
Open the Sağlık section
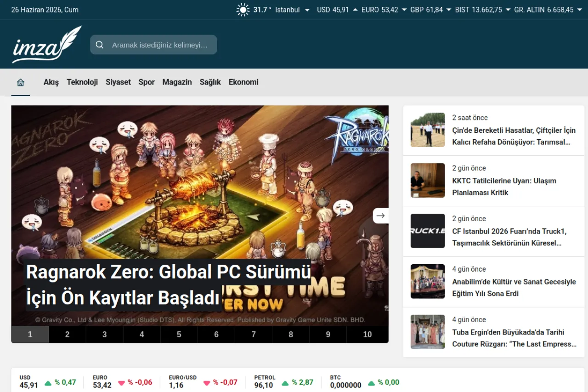point(210,82)
